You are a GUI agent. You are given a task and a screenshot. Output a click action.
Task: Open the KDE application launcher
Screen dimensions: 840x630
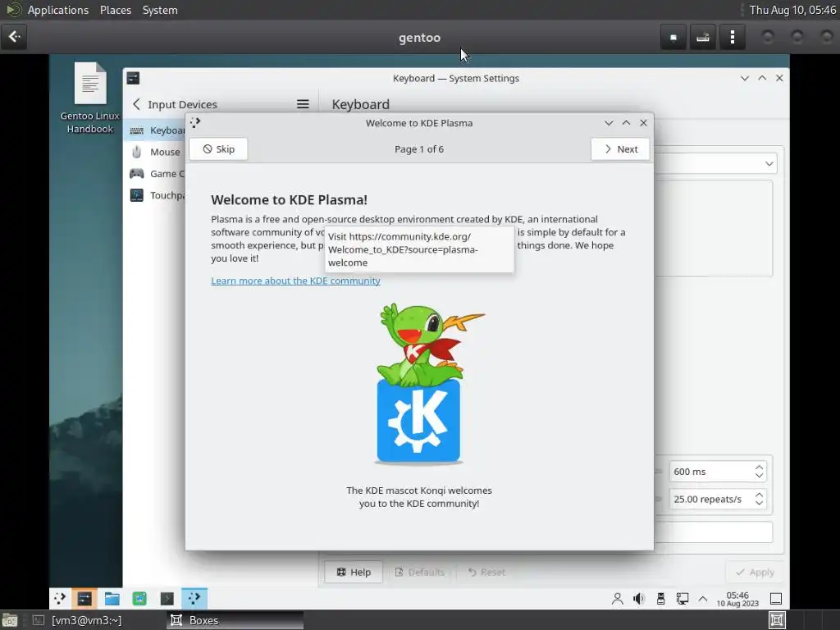pos(59,598)
